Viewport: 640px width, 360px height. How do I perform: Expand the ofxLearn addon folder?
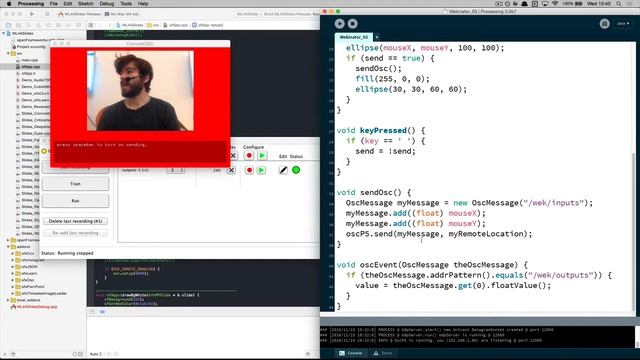[13, 273]
